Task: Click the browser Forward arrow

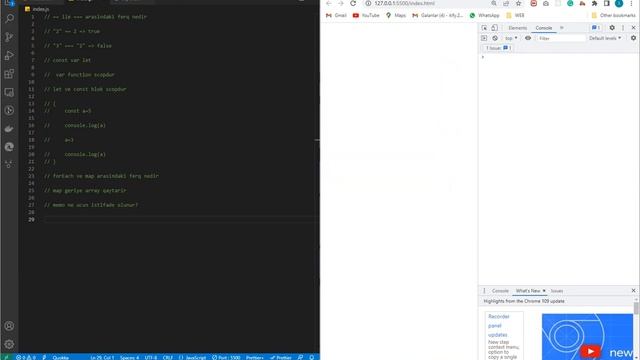Action: pyautogui.click(x=341, y=4)
